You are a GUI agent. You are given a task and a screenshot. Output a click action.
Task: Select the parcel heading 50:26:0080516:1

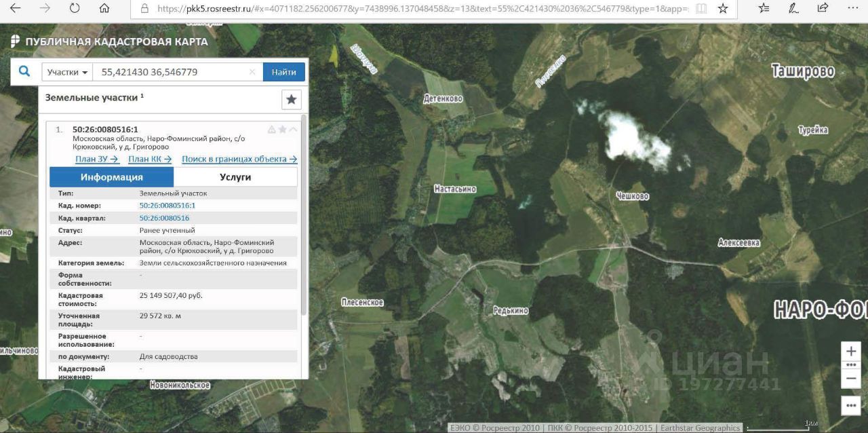pyautogui.click(x=105, y=130)
